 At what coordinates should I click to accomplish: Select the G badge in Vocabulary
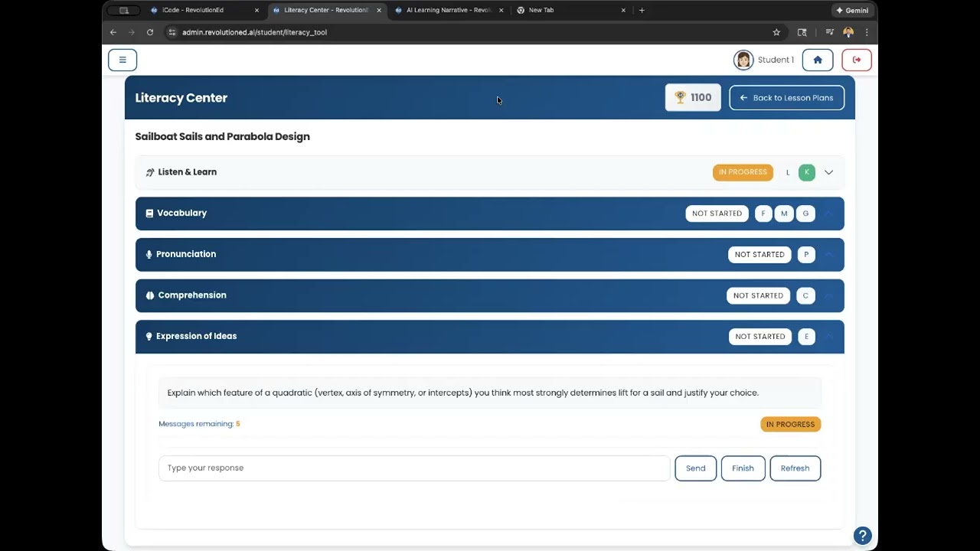(x=805, y=214)
